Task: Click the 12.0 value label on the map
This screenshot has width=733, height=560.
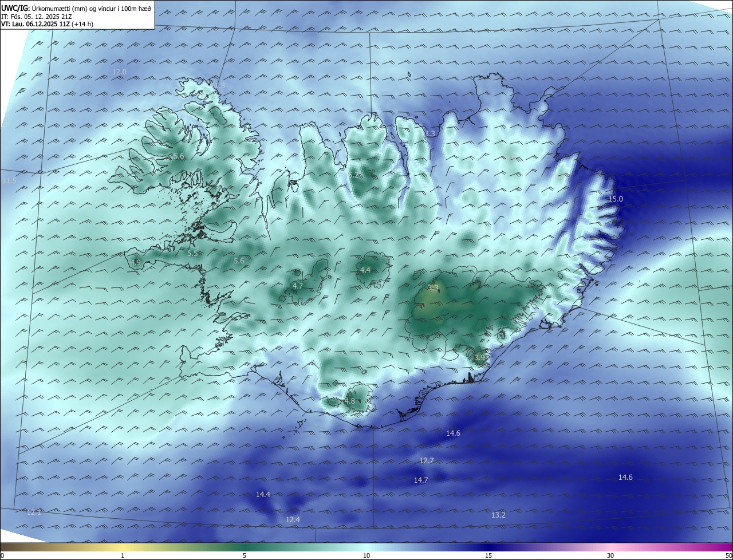Action: click(119, 72)
